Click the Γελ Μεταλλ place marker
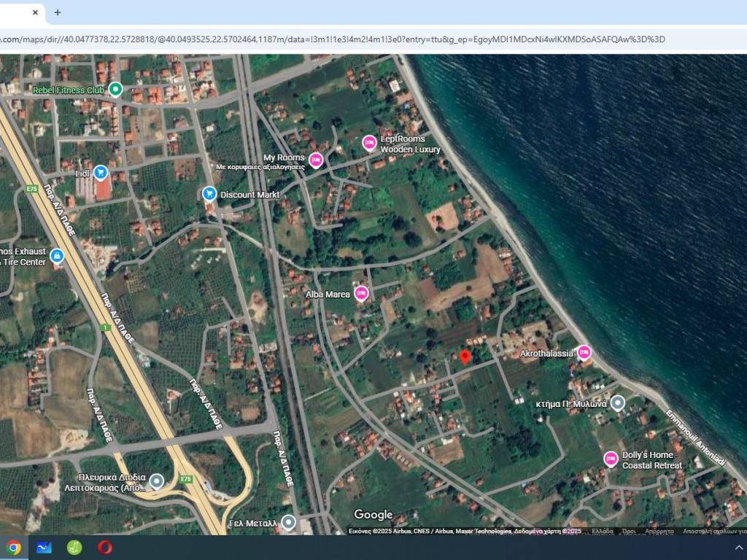747x560 pixels. 289,522
